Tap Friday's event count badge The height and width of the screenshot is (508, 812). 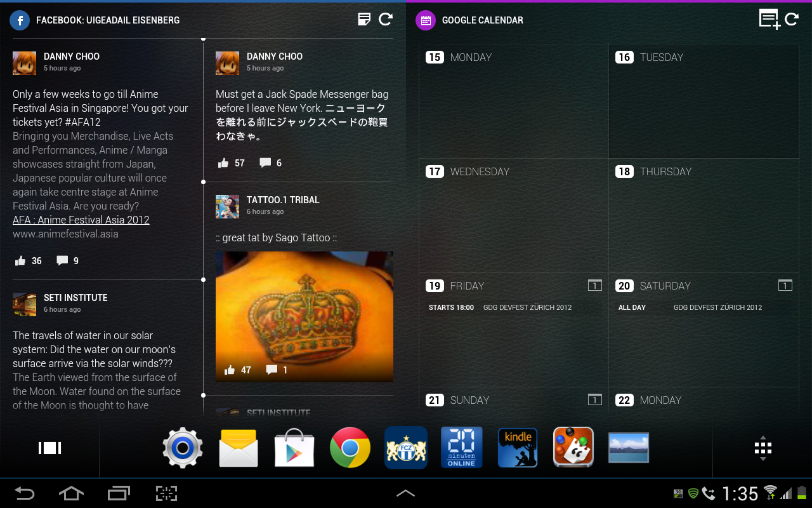pos(594,285)
